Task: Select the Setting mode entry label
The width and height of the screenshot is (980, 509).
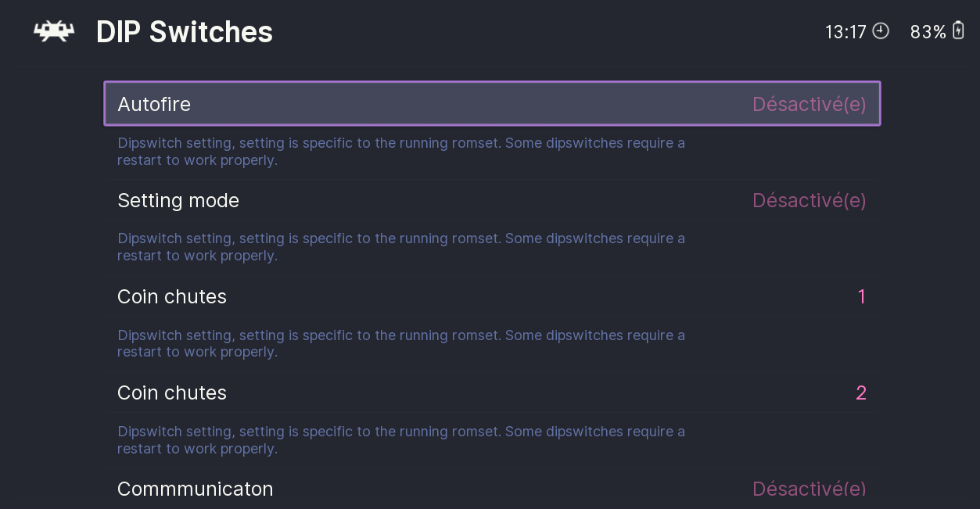Action: pos(178,201)
